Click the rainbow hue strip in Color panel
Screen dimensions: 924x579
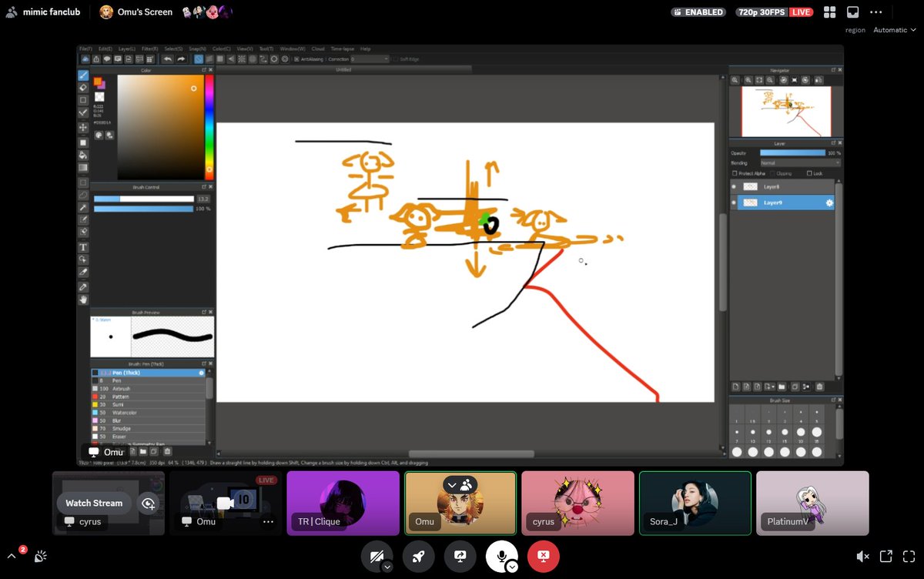pyautogui.click(x=209, y=127)
